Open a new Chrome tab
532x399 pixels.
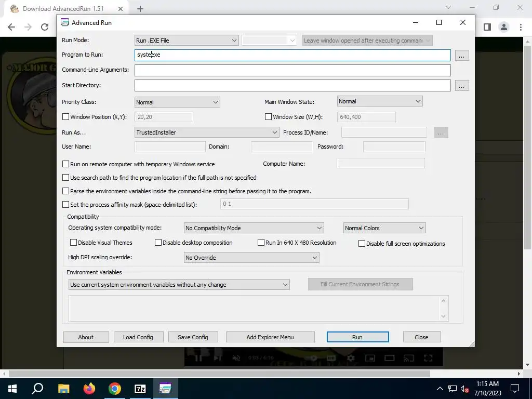(140, 9)
